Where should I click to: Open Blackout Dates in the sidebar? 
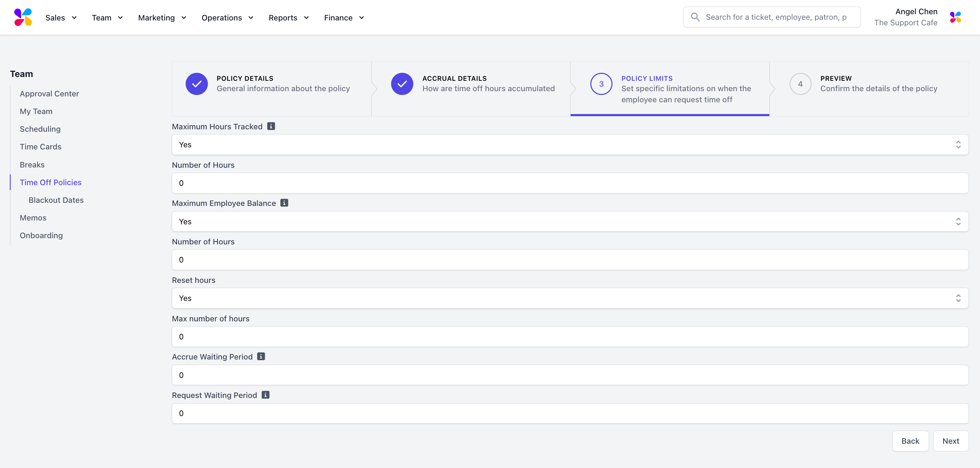(56, 200)
